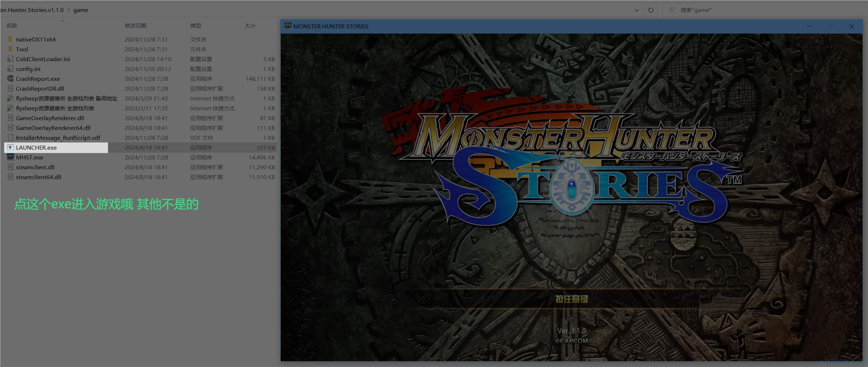This screenshot has height=367, width=868.
Task: Navigate to the game breadcrumb item
Action: click(x=81, y=10)
